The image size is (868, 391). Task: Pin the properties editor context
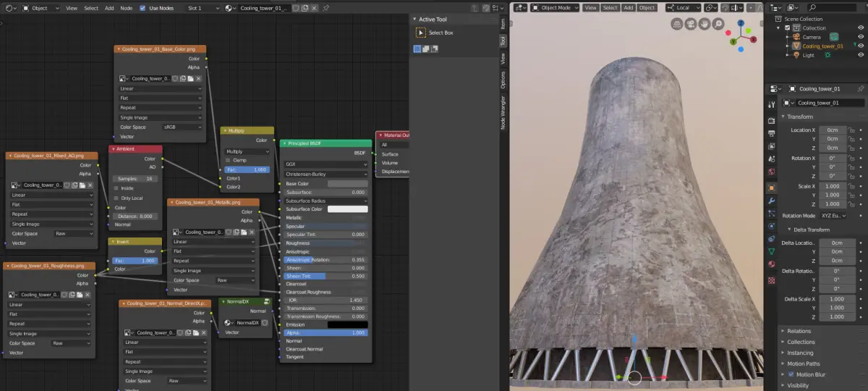tap(860, 88)
